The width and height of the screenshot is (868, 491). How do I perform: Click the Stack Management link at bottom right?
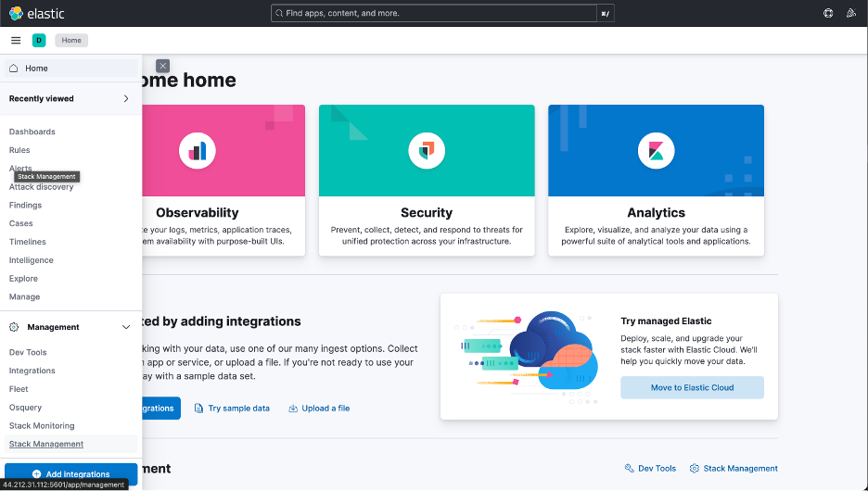point(740,469)
